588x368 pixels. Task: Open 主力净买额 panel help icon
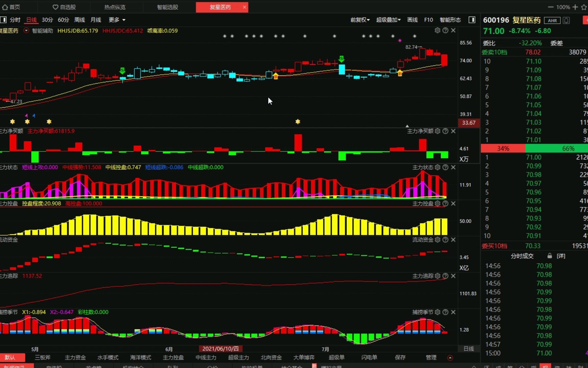tap(445, 131)
